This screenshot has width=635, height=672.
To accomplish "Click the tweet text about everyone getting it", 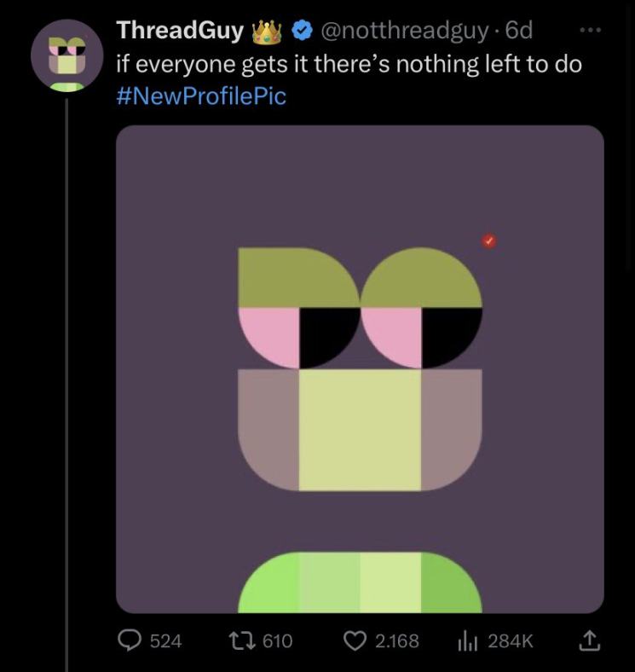I will coord(349,64).
